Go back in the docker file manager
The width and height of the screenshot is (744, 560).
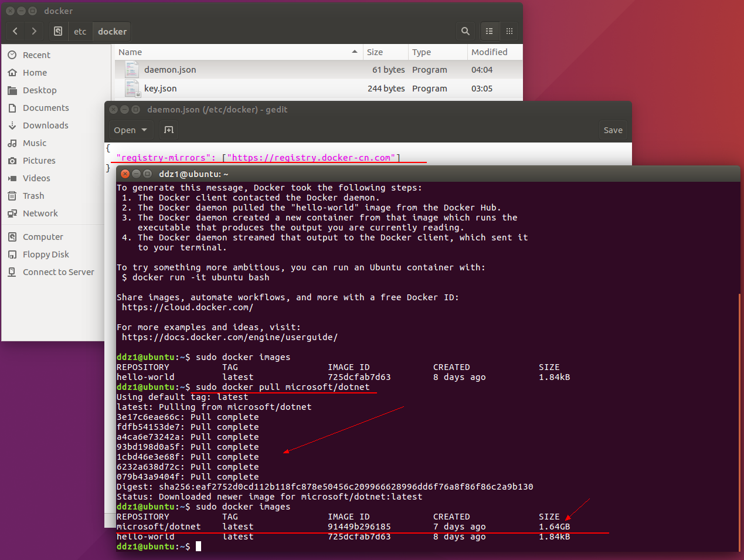(x=15, y=31)
